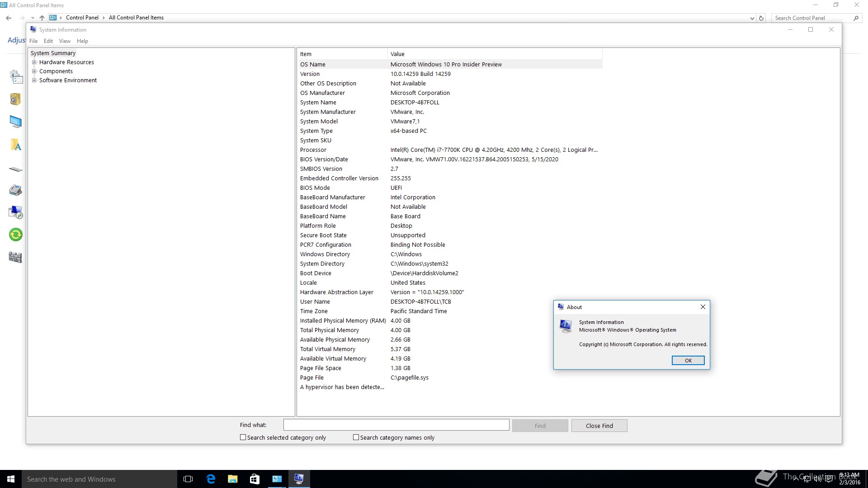This screenshot has height=488, width=868.
Task: Open Task View on the taskbar
Action: tap(188, 479)
